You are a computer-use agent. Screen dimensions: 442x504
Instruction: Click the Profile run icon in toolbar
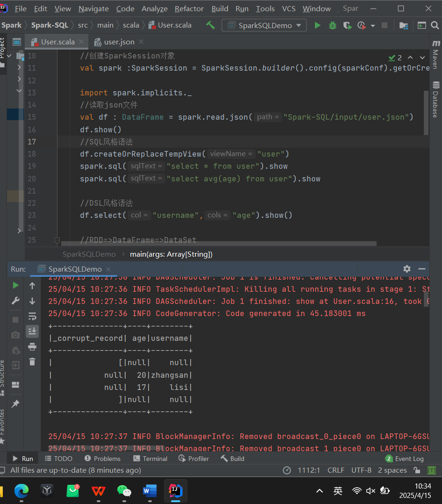click(362, 25)
